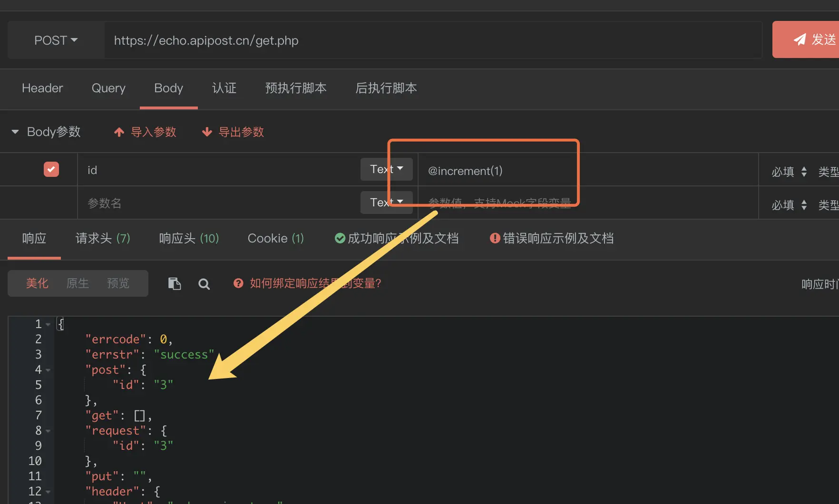Open the 响应头 (10) tab

click(189, 238)
